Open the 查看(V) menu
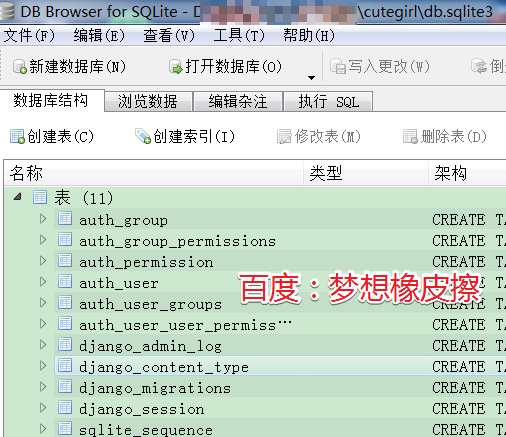This screenshot has height=437, width=506. point(169,35)
